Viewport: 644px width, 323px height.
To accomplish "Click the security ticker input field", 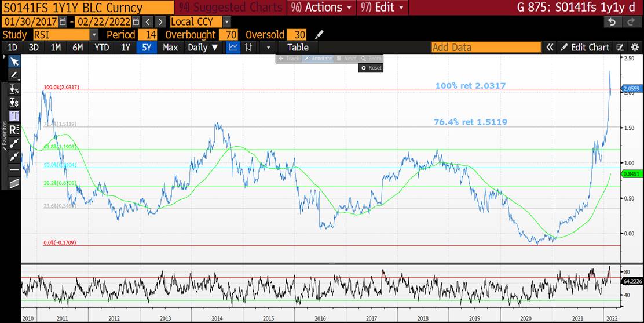I will pos(87,8).
